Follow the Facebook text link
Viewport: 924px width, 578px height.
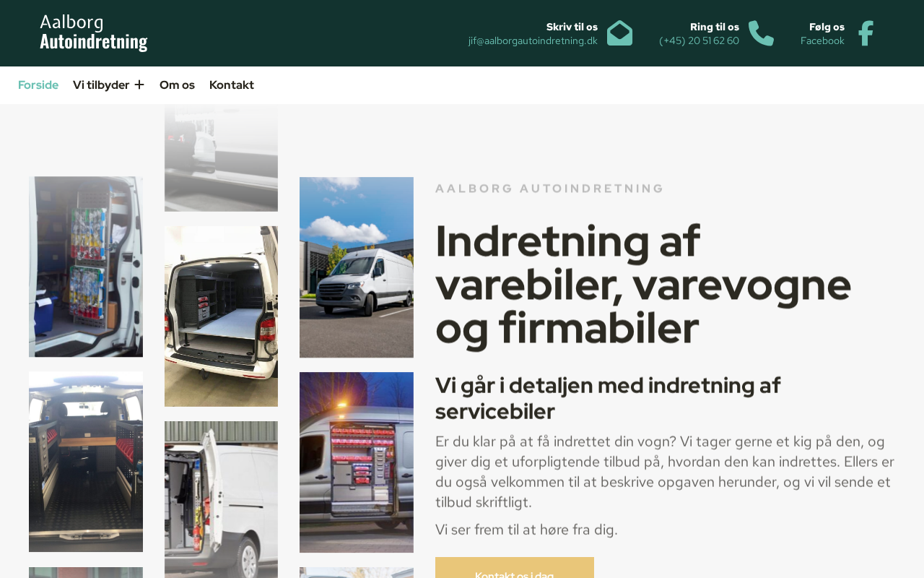click(x=822, y=41)
